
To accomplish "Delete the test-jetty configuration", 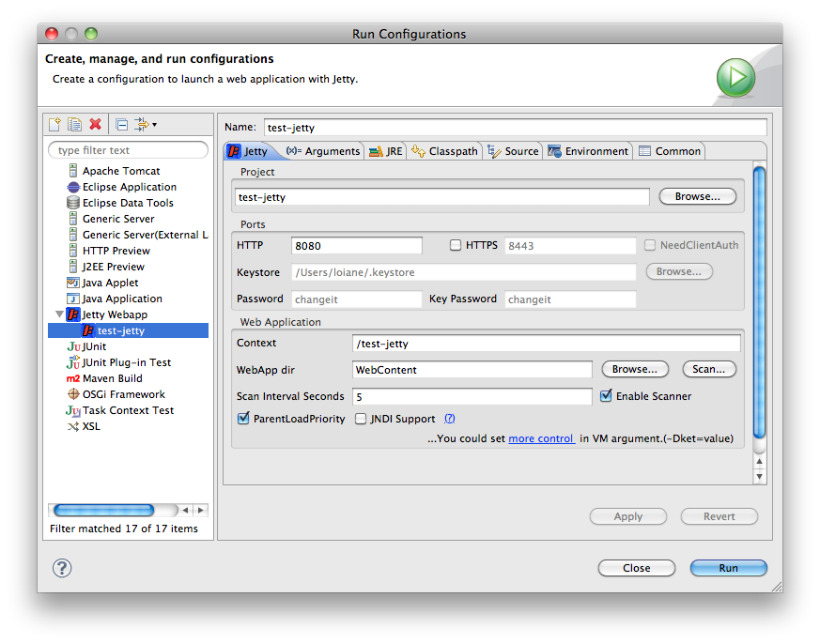I will (x=94, y=125).
